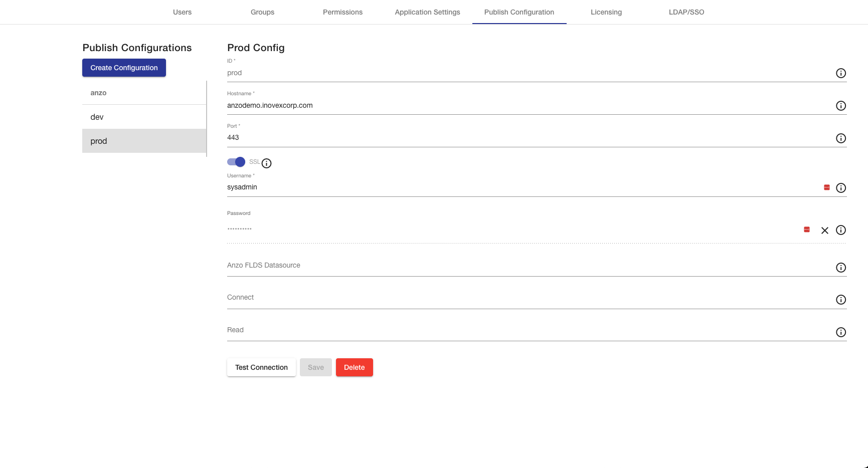This screenshot has width=868, height=468.
Task: Switch to the Users tab
Action: click(x=182, y=12)
